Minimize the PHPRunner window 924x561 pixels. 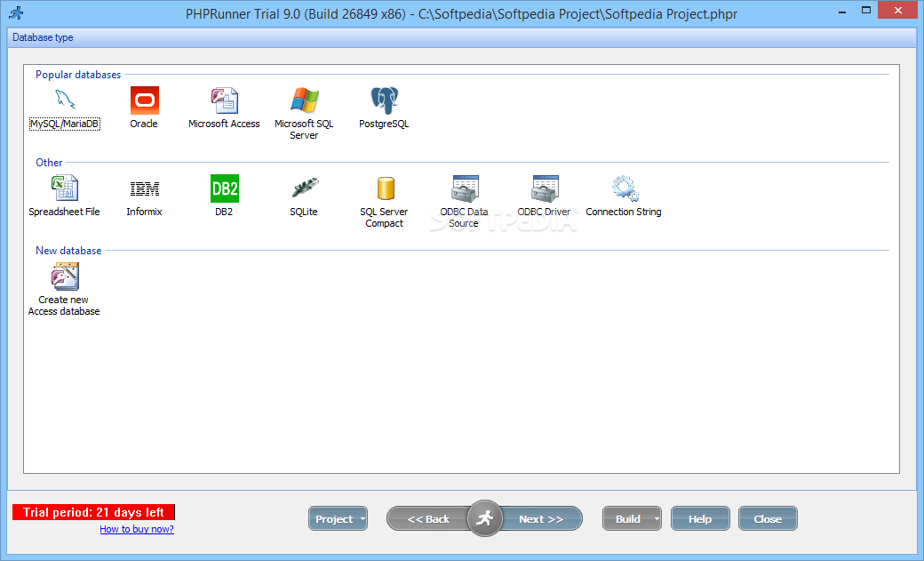[842, 11]
